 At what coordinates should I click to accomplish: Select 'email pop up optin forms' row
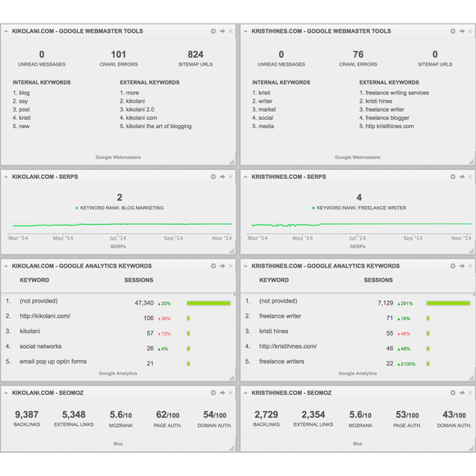[x=118, y=362]
